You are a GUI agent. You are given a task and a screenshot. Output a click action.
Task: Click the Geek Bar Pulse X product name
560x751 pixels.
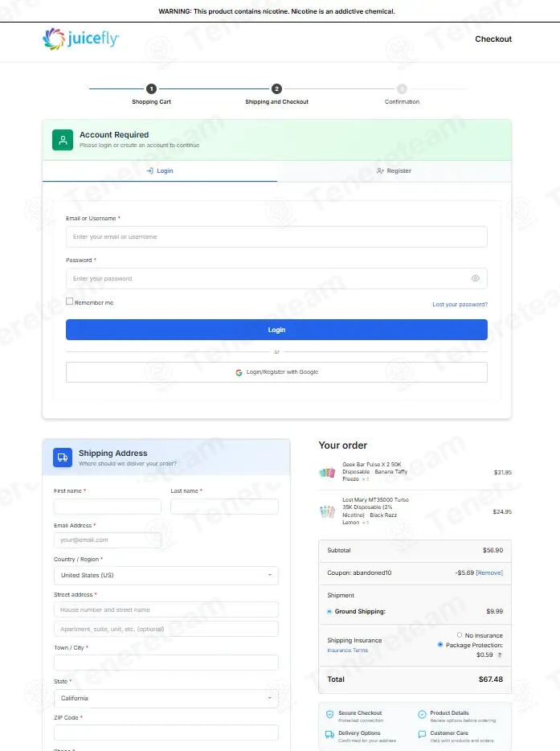pyautogui.click(x=374, y=472)
